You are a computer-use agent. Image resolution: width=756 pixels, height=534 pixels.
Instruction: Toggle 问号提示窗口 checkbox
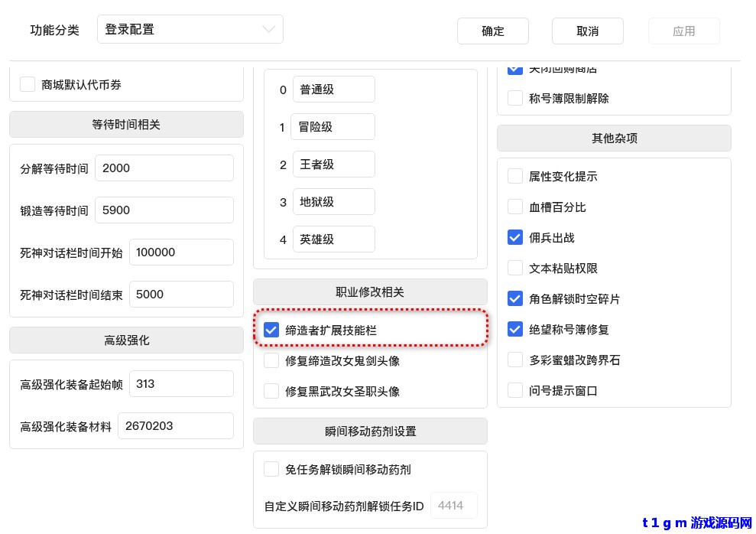(515, 391)
